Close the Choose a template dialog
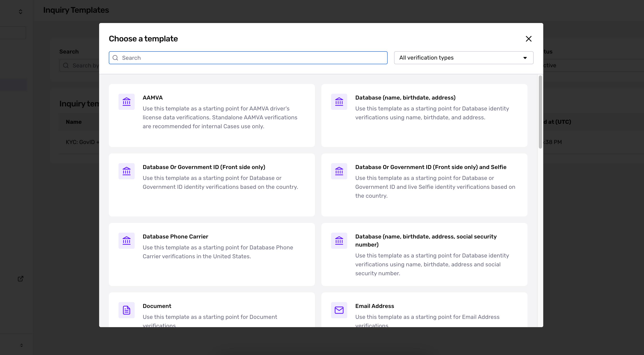This screenshot has height=355, width=644. click(x=529, y=39)
